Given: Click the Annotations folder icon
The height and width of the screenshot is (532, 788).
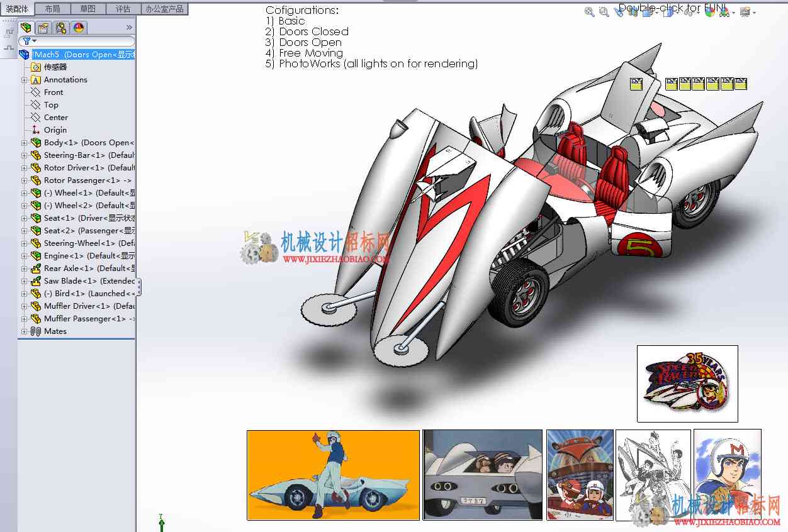Looking at the screenshot, I should point(36,80).
